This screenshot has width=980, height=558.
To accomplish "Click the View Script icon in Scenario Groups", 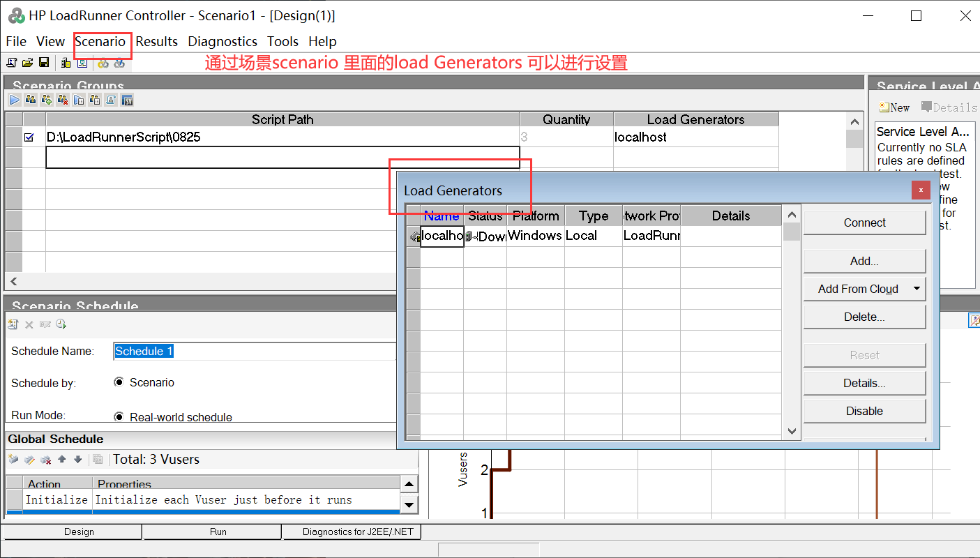I will 111,100.
